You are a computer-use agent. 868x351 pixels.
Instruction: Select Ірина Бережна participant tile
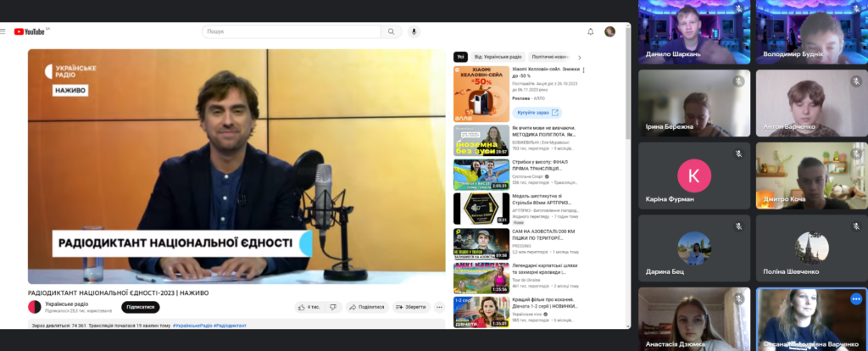pos(694,103)
